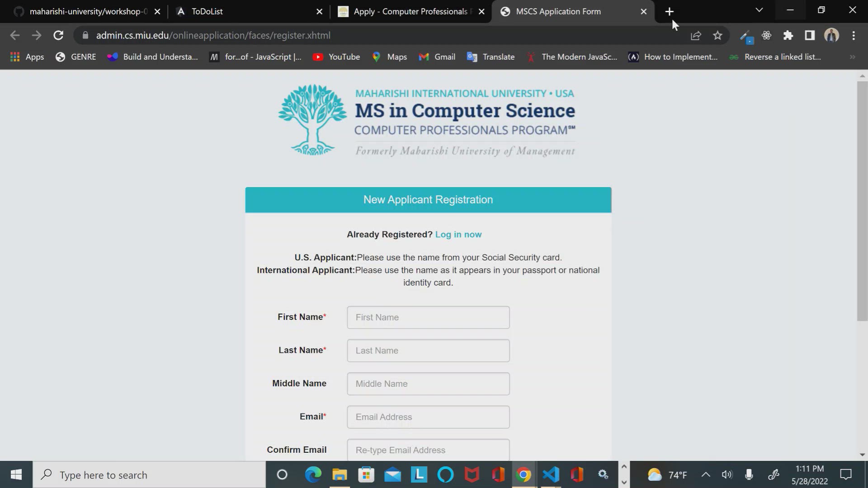Go back using the browser back arrow

14,35
